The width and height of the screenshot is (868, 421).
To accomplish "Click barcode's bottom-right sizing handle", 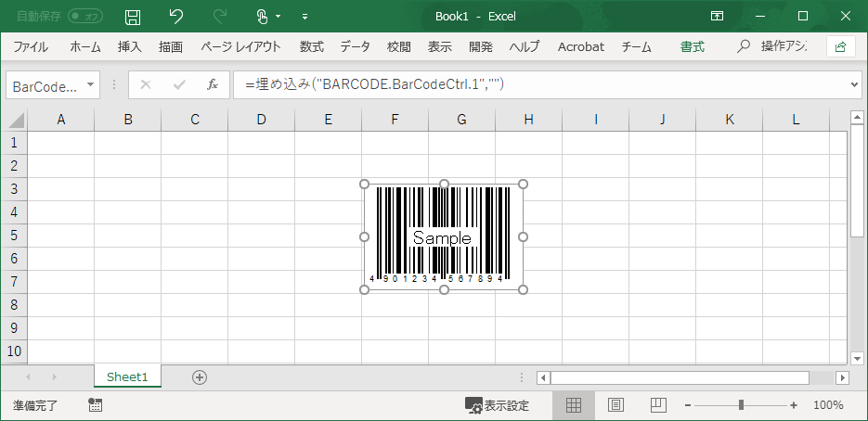I will pos(524,290).
